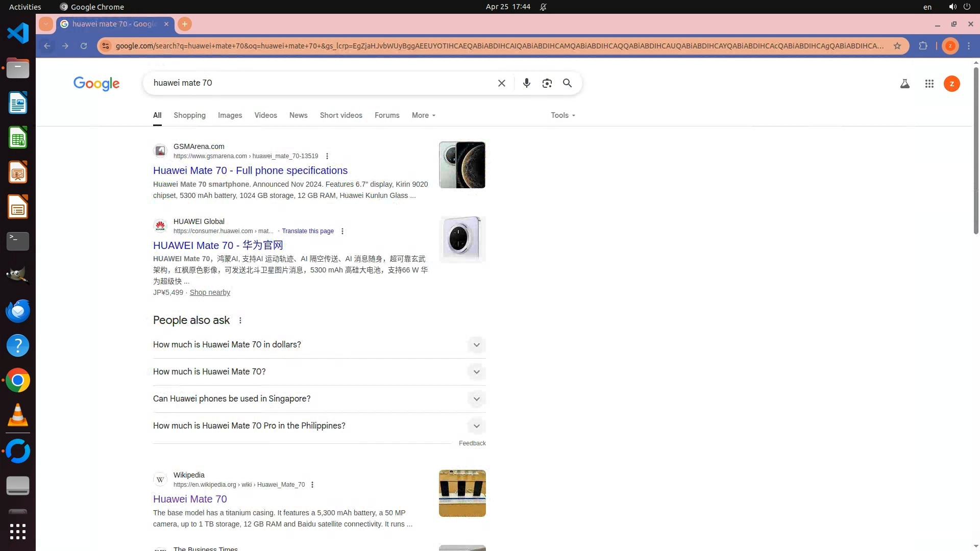Click the Translate this page link
The width and height of the screenshot is (980, 551).
pyautogui.click(x=308, y=231)
